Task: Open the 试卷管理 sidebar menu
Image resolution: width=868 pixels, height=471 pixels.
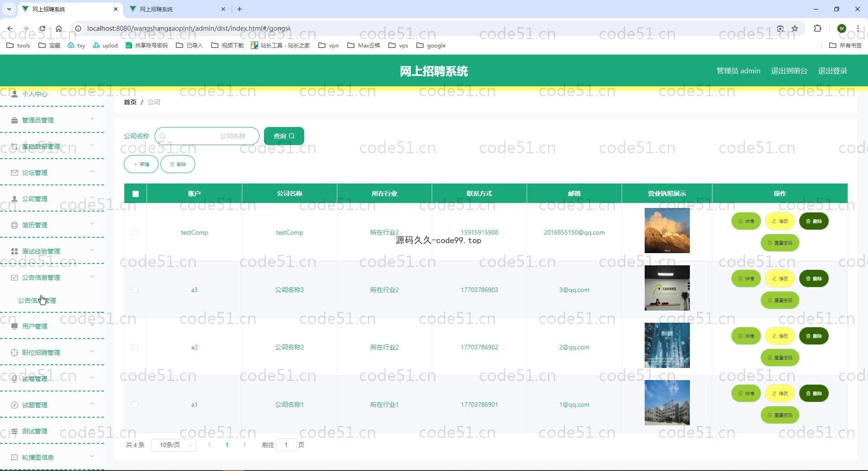Action: (x=52, y=379)
